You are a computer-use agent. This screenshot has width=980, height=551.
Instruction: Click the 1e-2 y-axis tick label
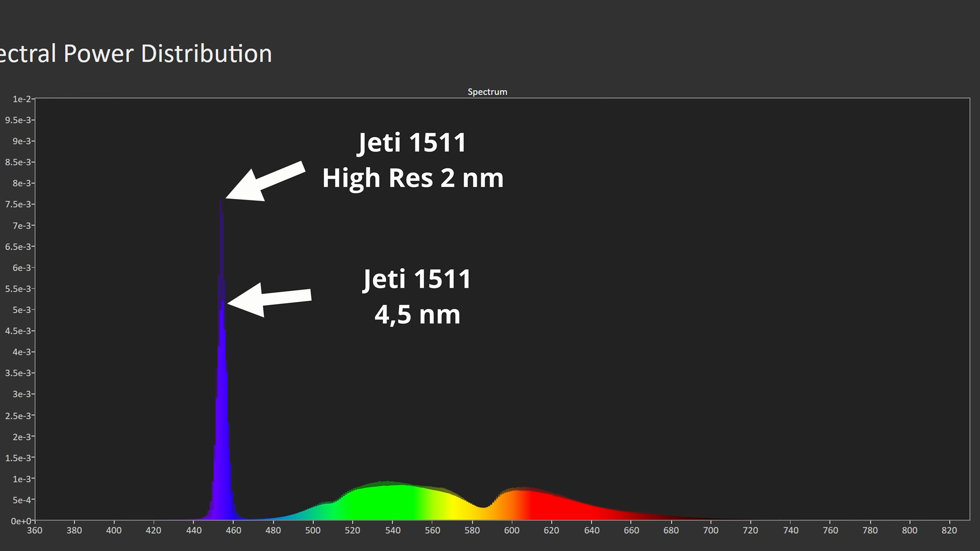21,99
